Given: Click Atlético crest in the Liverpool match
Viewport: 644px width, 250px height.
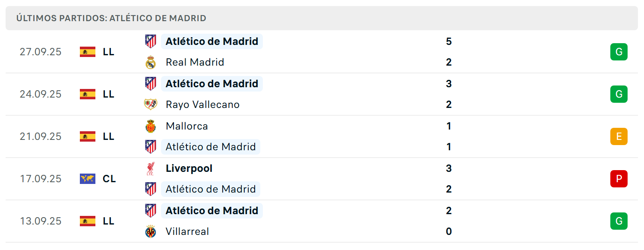Looking at the screenshot, I should pyautogui.click(x=150, y=189).
